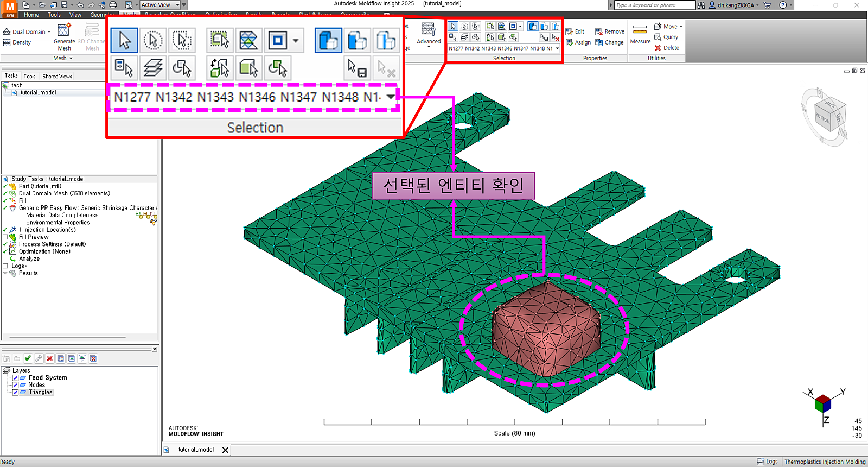
Task: Toggle the Triangles layer checkbox
Action: [15, 392]
